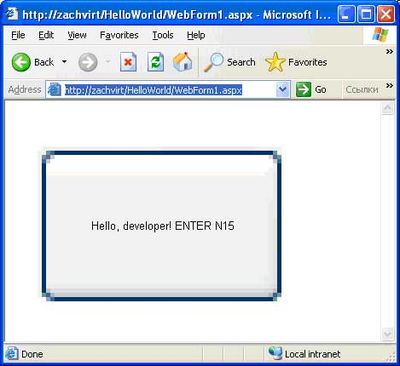Viewport: 400px width, 366px height.
Task: Go to Home page icon
Action: [x=183, y=62]
